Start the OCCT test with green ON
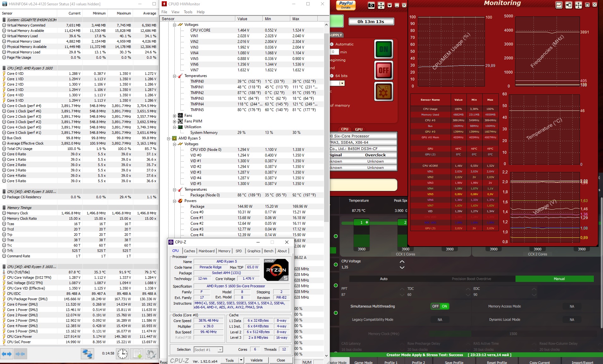The image size is (603, 364). [x=383, y=49]
